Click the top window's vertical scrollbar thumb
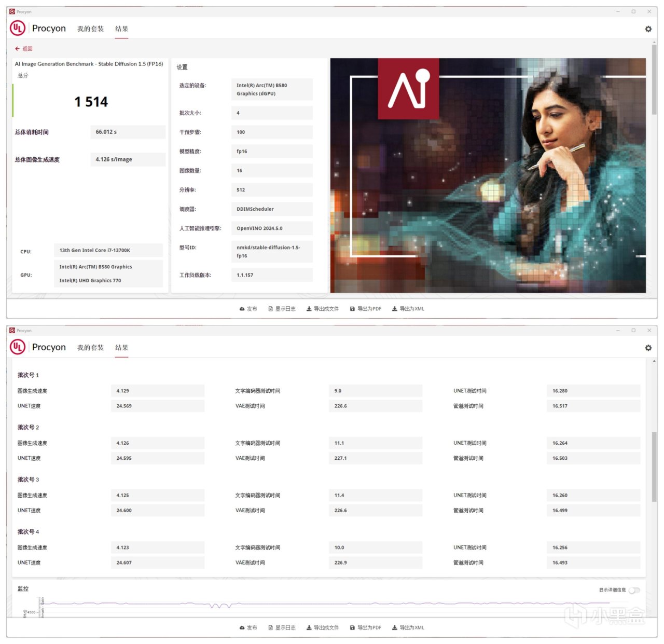Image resolution: width=664 pixels, height=644 pixels. 654,79
